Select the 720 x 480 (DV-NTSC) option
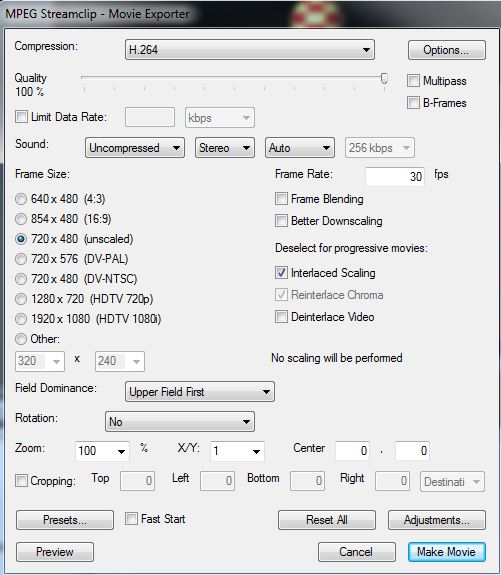The image size is (501, 575). point(21,279)
